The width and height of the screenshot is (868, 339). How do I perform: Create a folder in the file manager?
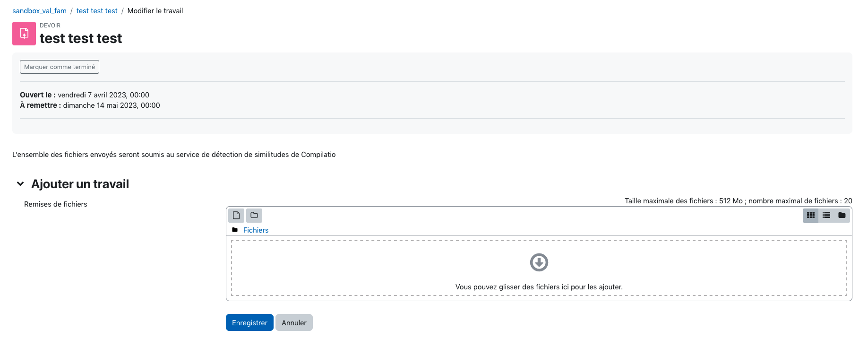[254, 216]
